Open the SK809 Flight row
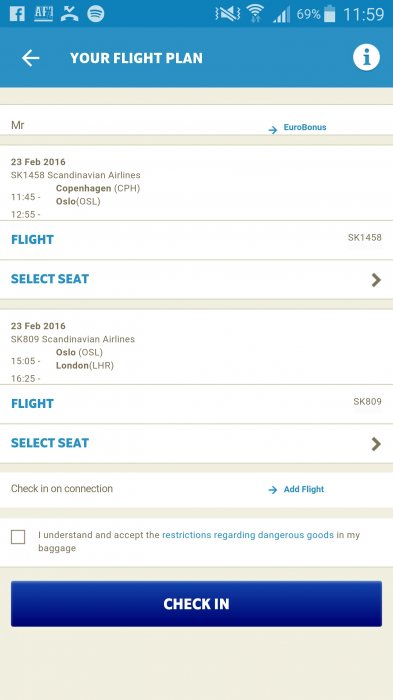 [x=196, y=404]
